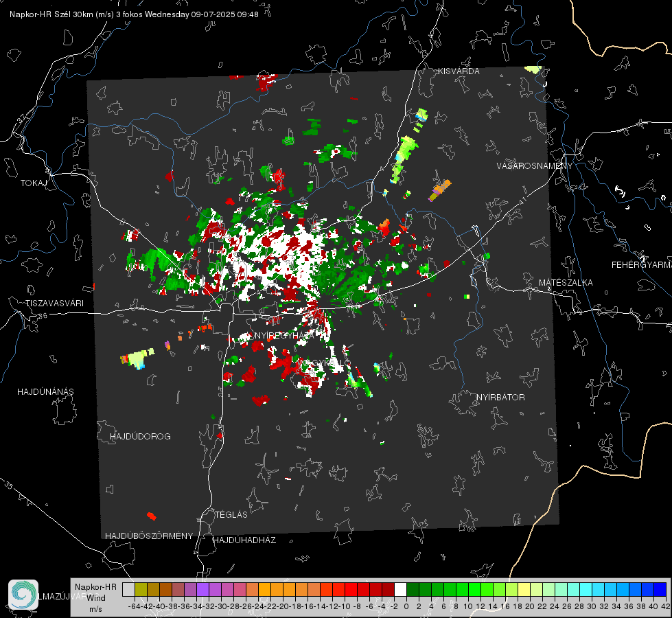This screenshot has height=618, width=672.
Task: Click the swirl weather logo in the corner
Action: 23,595
